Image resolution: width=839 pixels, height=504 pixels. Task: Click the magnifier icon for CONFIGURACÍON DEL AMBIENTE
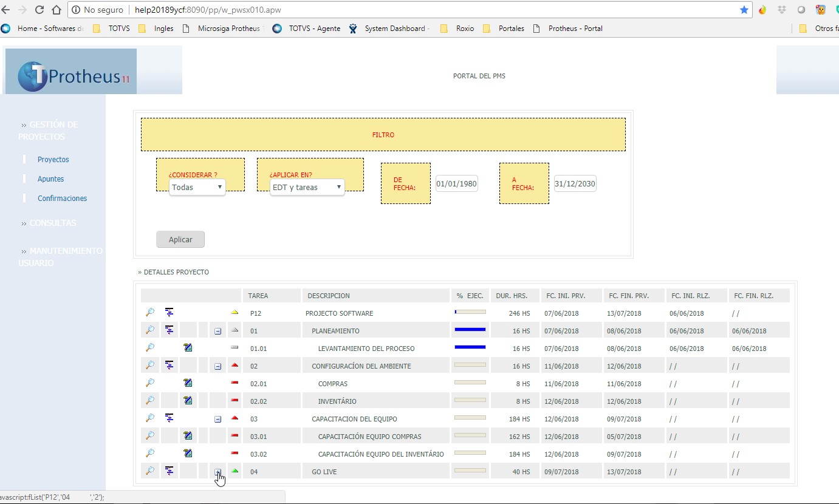150,365
